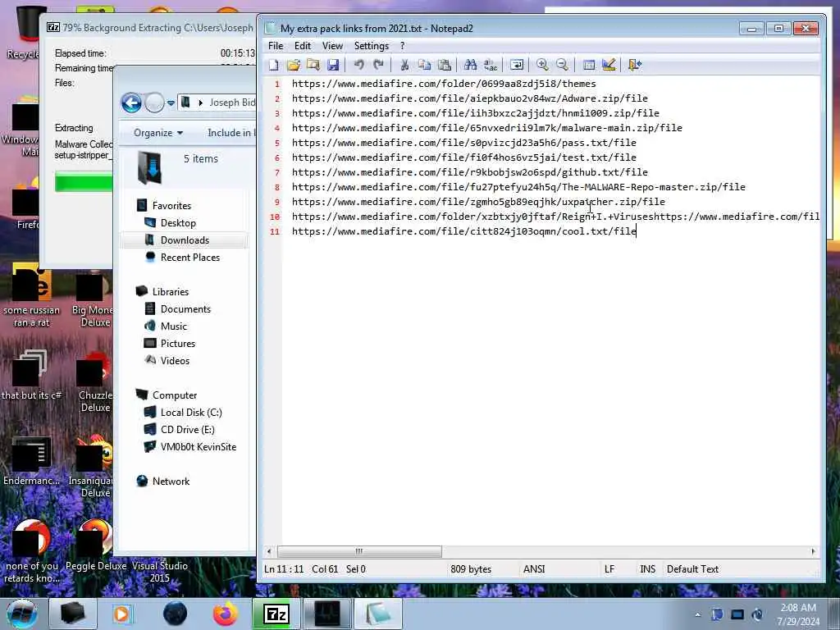
Task: Open the customize schemes icon
Action: point(609,65)
